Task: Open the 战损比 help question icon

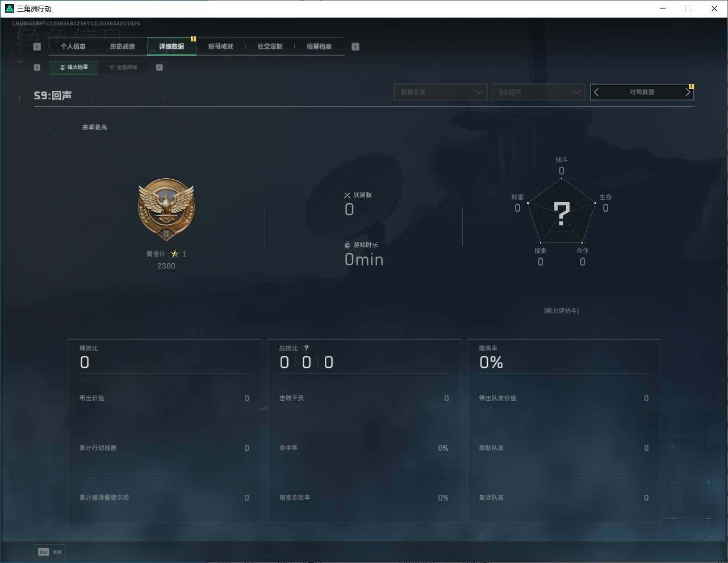Action: (x=306, y=348)
